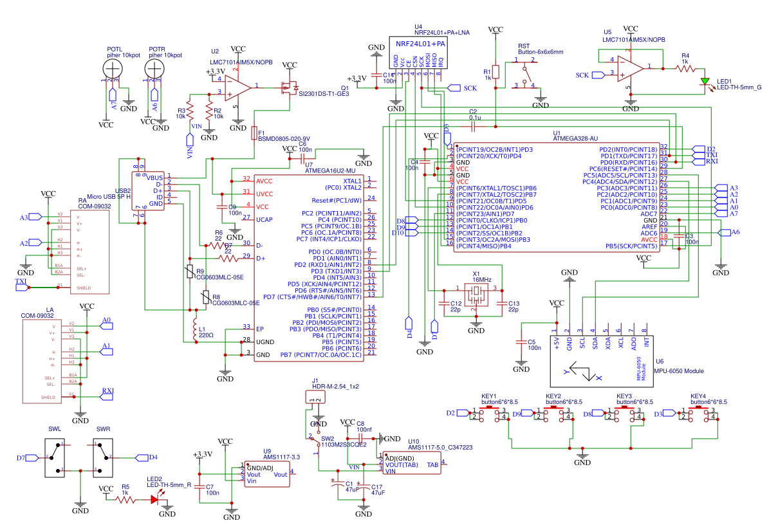
Task: Click the U2 op-amp triangle symbol
Action: (238, 87)
